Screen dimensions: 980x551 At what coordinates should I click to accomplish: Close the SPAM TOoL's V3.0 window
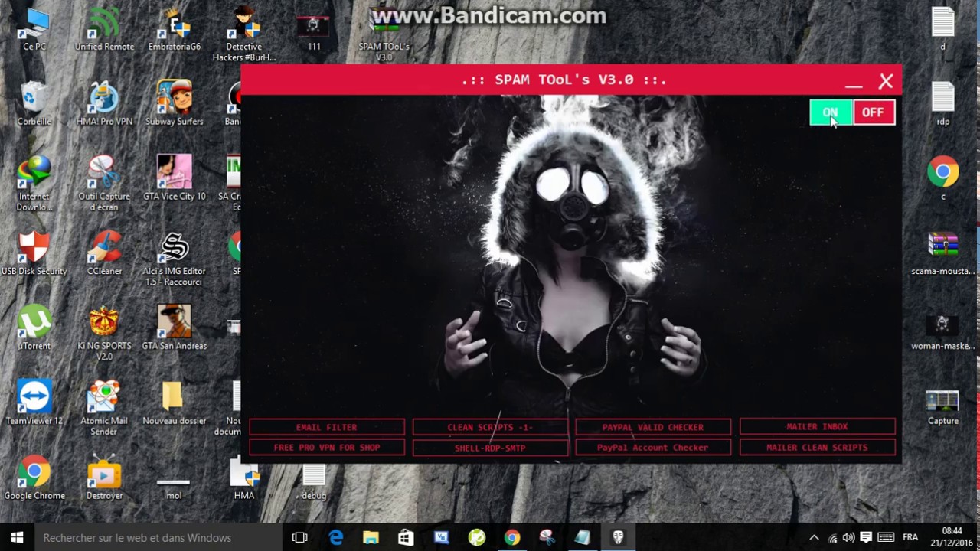click(886, 80)
